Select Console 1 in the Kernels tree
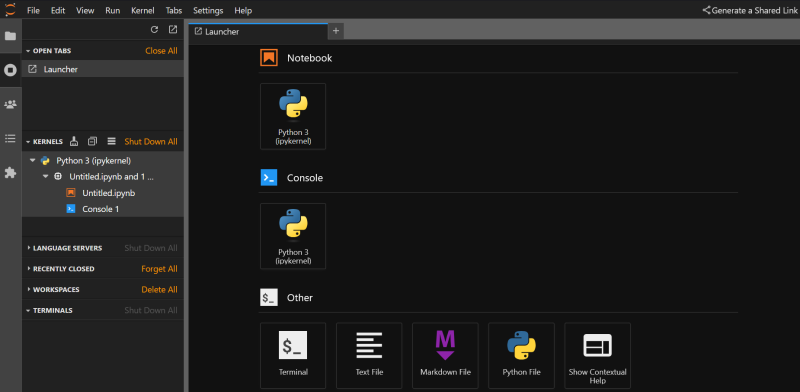 tap(101, 209)
